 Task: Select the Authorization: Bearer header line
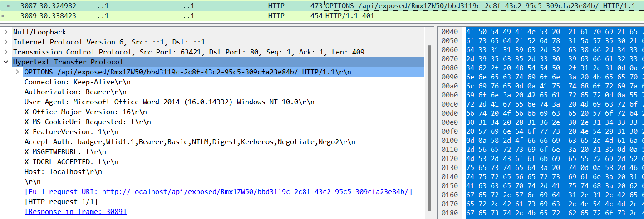click(83, 92)
